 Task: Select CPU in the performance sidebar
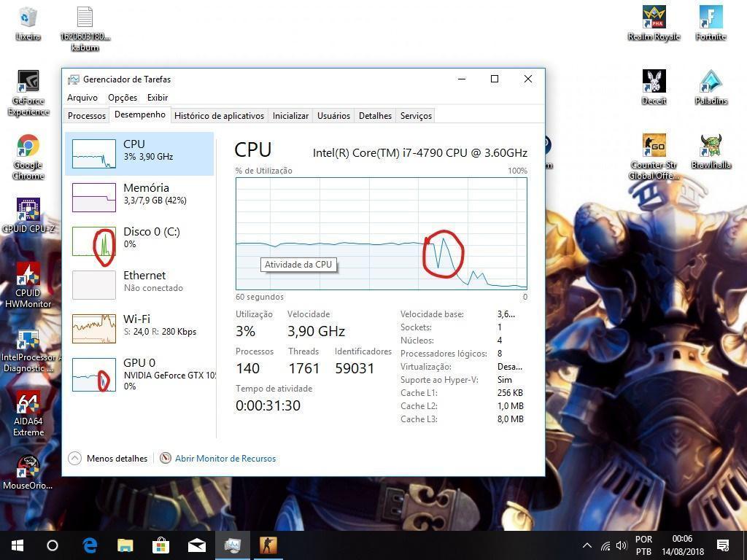pos(139,154)
